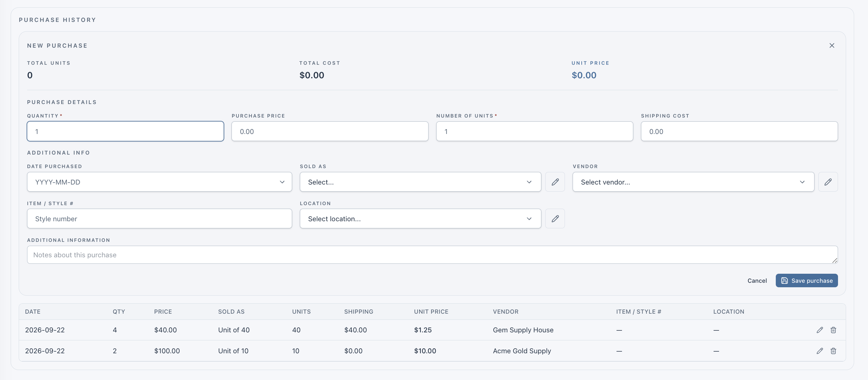Delete the Gem Supply House purchase row
Viewport: 868px width, 380px height.
coord(833,330)
